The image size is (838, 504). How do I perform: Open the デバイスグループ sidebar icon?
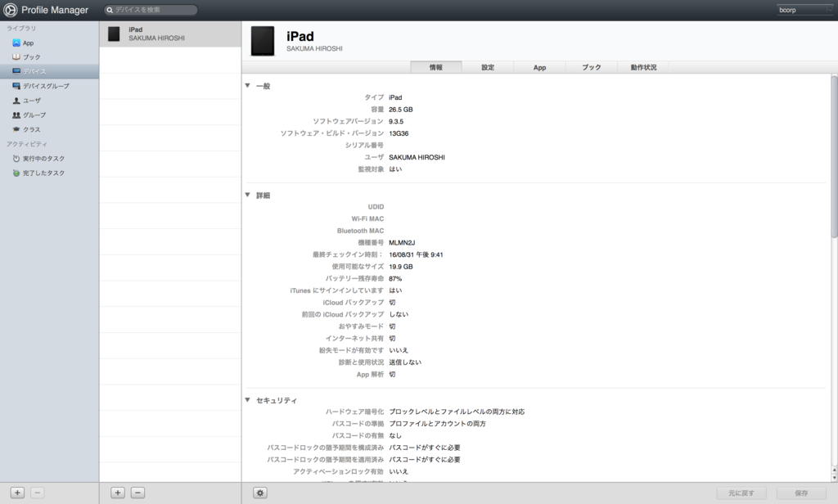tap(16, 86)
